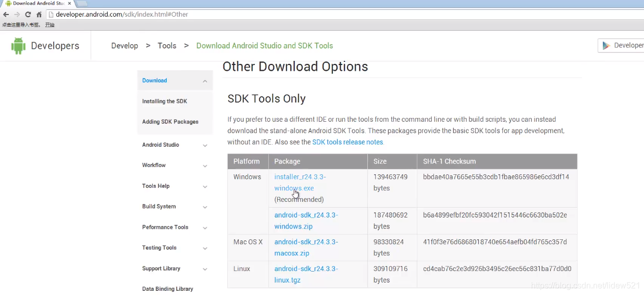Expand the Workflow sidebar section

pos(205,166)
